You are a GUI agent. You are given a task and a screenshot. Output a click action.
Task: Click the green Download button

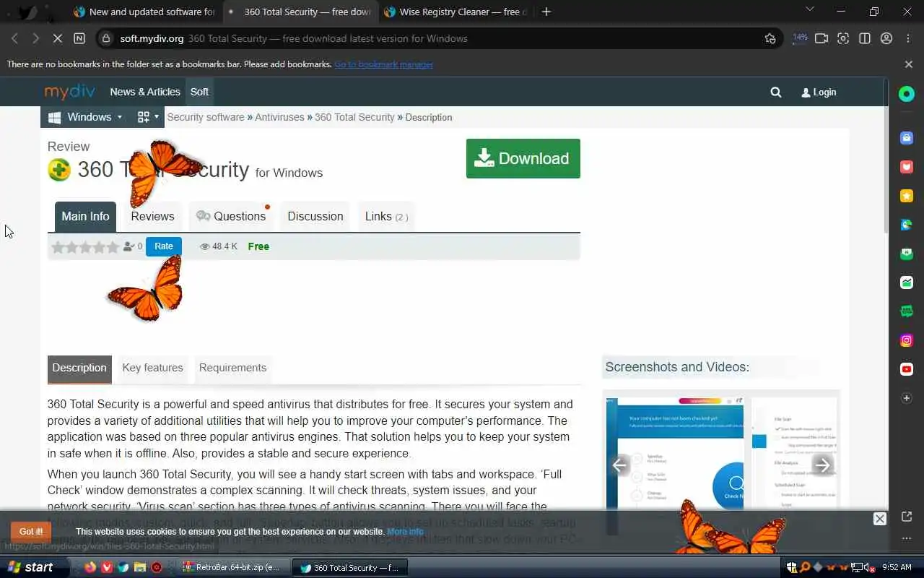(523, 158)
